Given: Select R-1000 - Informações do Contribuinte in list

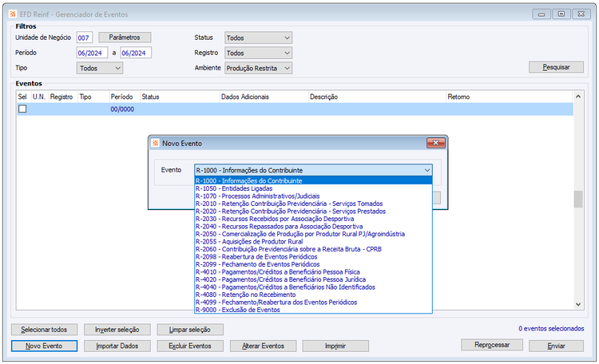Looking at the screenshot, I should click(313, 180).
